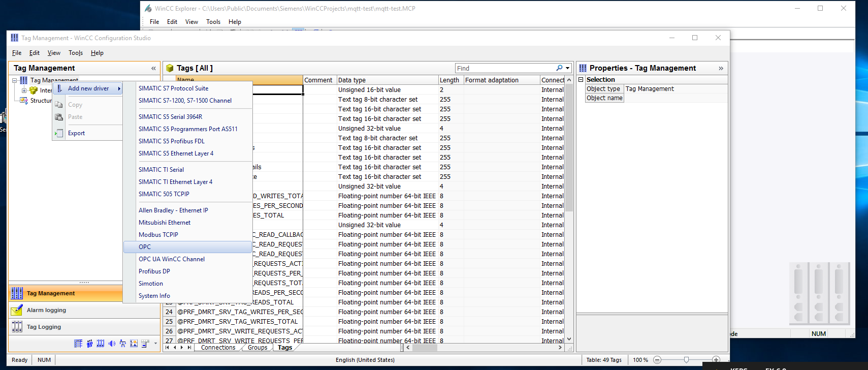Click the Add new driver icon in the context menu

(59, 88)
